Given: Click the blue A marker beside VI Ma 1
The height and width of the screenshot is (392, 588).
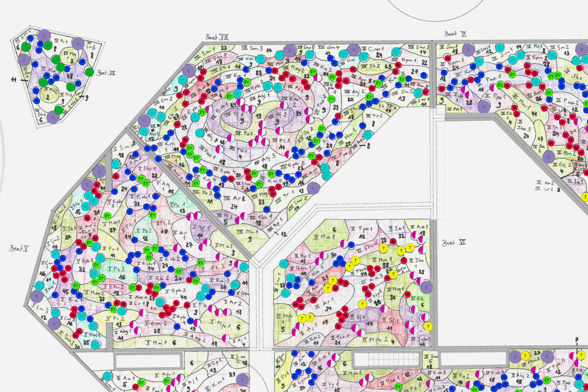Looking at the screenshot, I should (351, 245).
